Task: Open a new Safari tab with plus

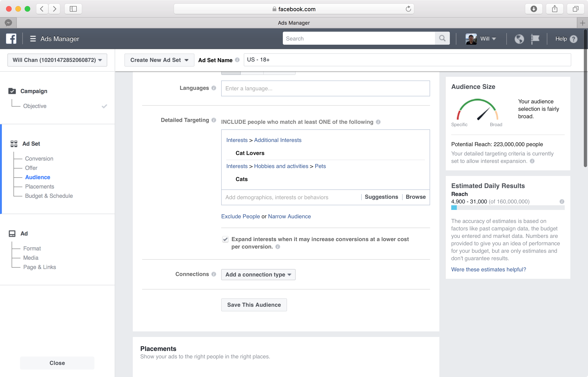Action: (582, 23)
